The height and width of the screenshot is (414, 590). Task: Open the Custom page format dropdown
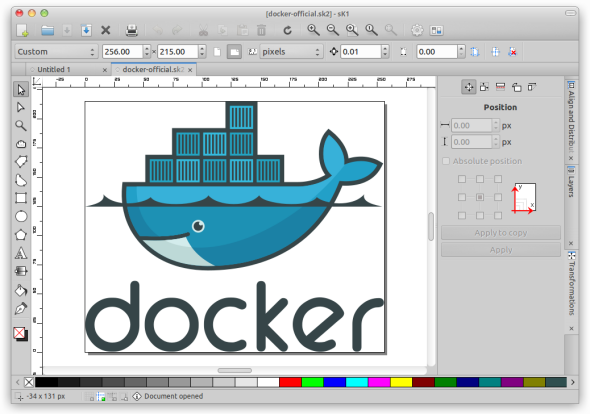(x=56, y=52)
